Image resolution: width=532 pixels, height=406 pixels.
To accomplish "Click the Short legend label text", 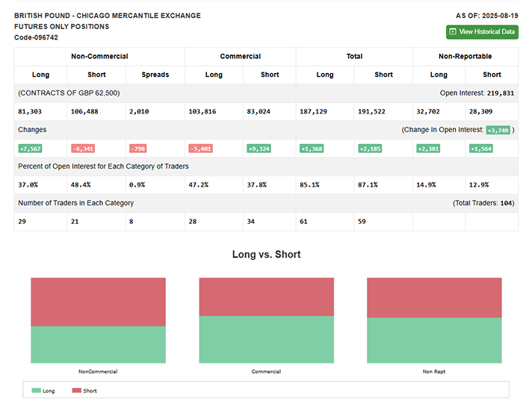I will tap(90, 390).
